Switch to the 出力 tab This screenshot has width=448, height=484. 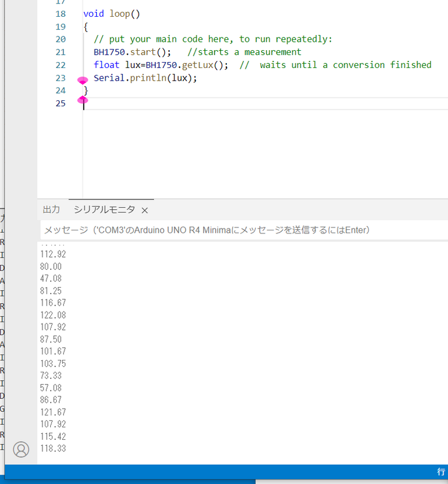click(51, 209)
